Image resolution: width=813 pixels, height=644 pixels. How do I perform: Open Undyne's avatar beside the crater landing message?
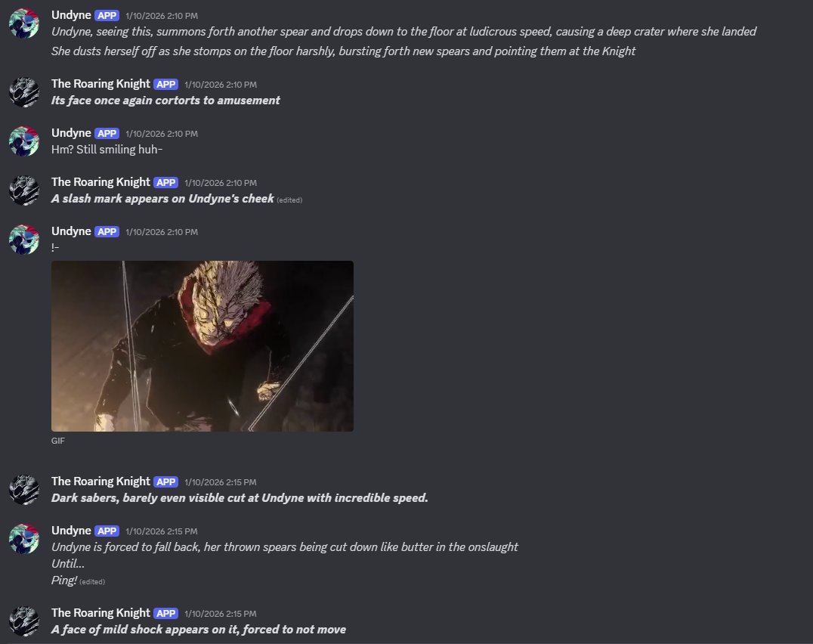24,23
